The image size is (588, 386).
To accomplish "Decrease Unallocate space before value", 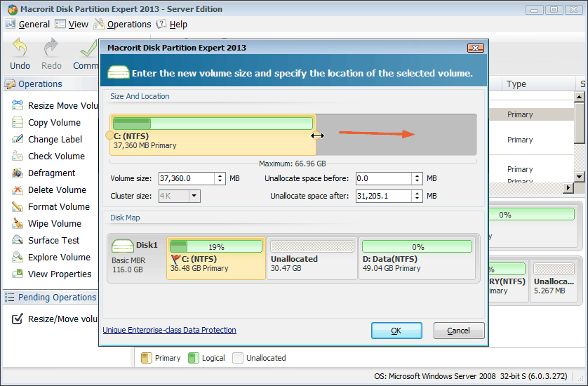I will pyautogui.click(x=417, y=182).
